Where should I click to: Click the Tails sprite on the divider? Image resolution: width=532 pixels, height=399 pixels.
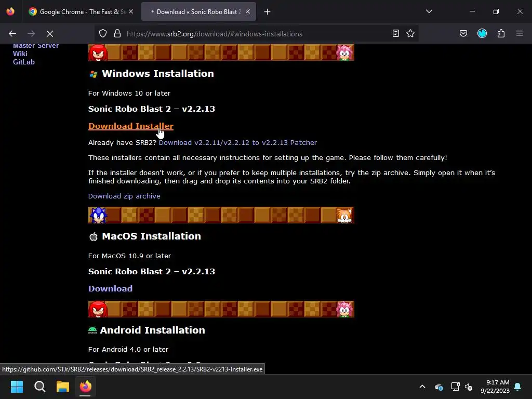(x=344, y=216)
